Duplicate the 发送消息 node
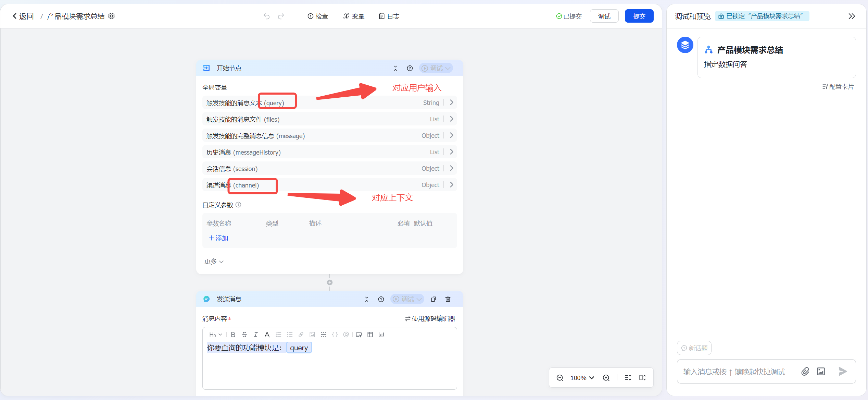 click(x=433, y=299)
